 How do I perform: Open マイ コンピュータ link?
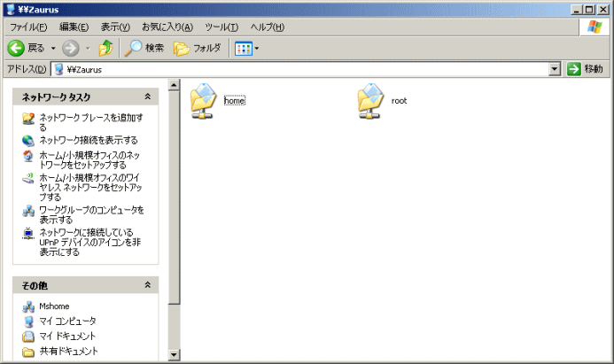click(67, 321)
